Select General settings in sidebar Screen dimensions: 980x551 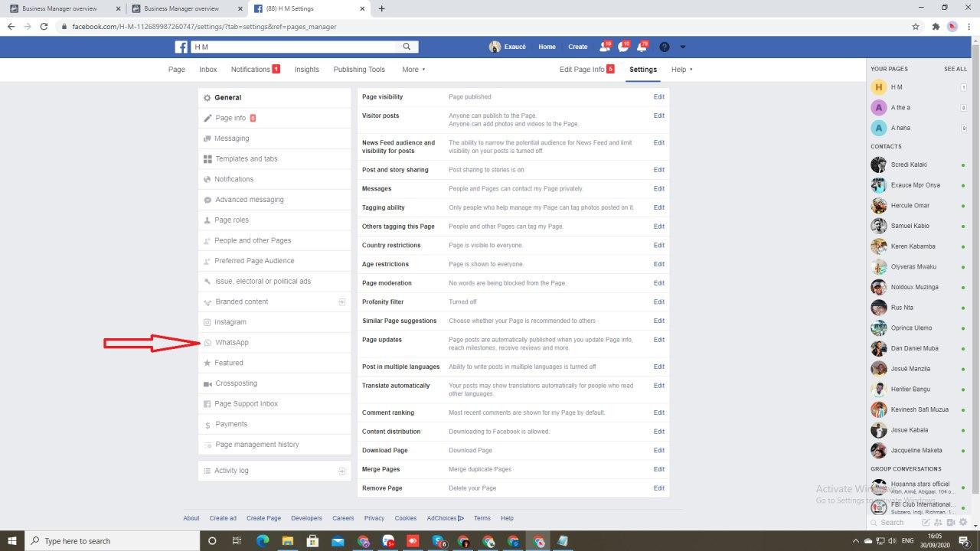click(275, 98)
